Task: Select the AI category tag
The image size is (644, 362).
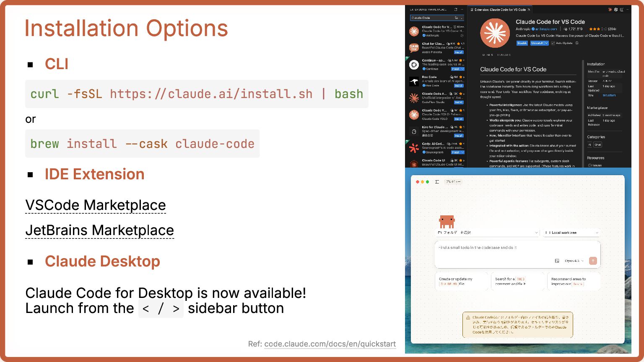Action: [x=589, y=145]
